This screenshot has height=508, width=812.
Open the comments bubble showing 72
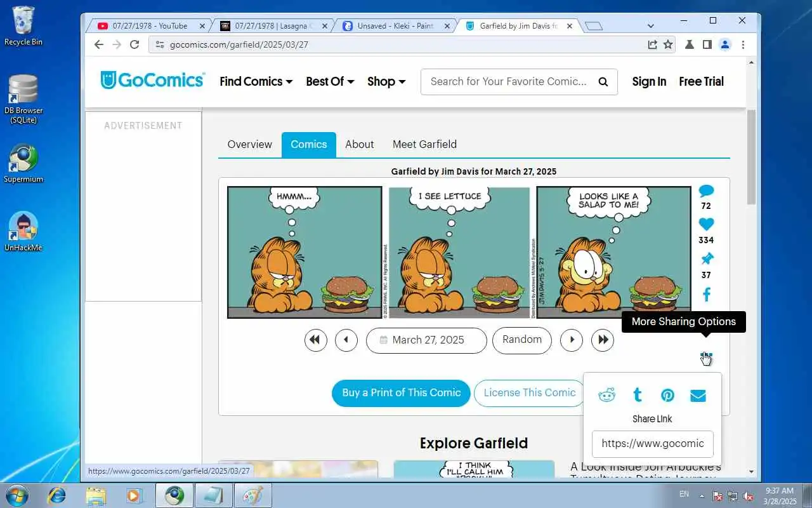click(706, 191)
